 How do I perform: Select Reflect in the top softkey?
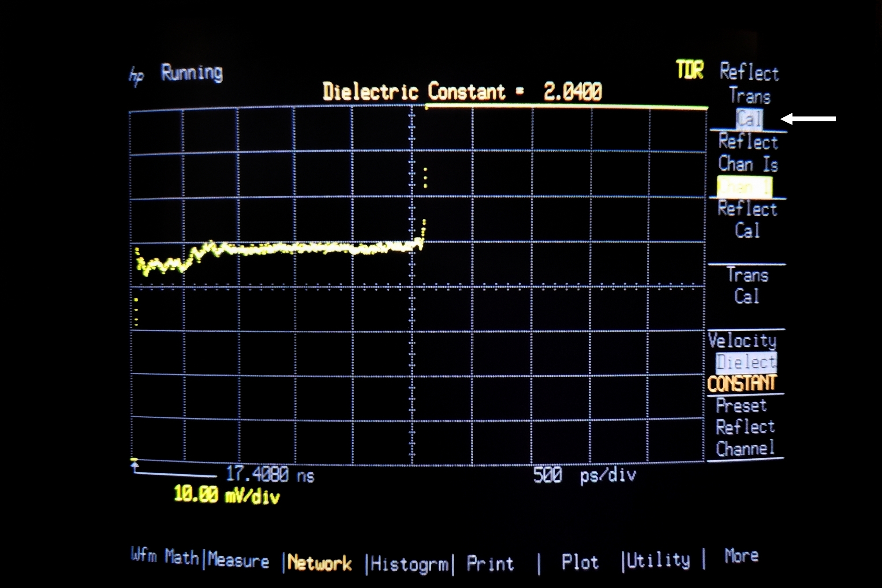pyautogui.click(x=749, y=72)
